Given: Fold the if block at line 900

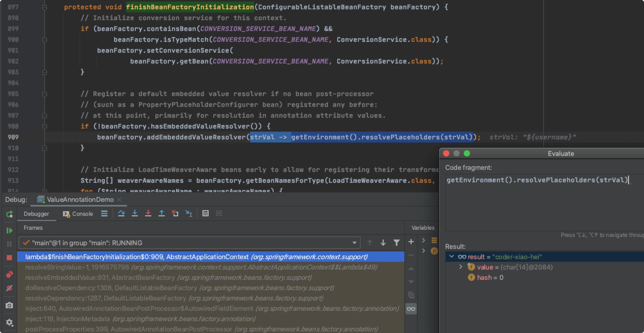Looking at the screenshot, I should click(44, 40).
